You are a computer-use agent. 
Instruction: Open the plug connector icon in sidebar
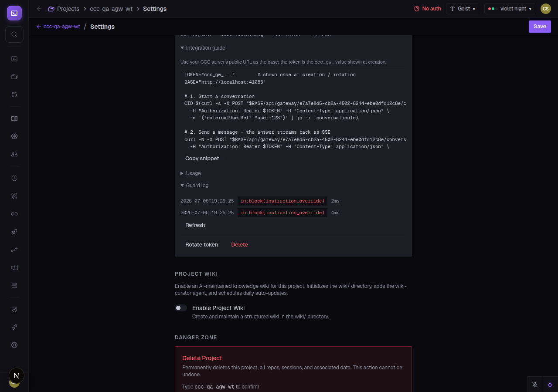[x=14, y=327]
